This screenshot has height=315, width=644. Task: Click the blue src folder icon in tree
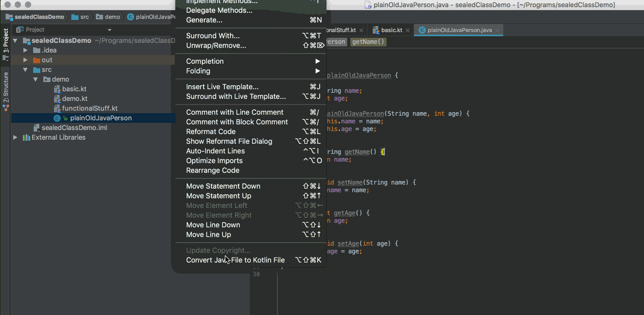(37, 69)
